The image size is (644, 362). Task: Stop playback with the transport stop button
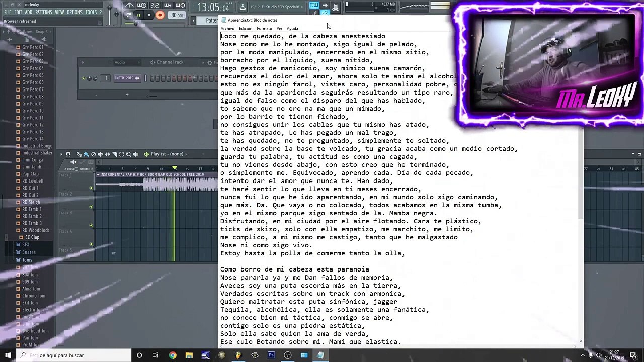[149, 15]
